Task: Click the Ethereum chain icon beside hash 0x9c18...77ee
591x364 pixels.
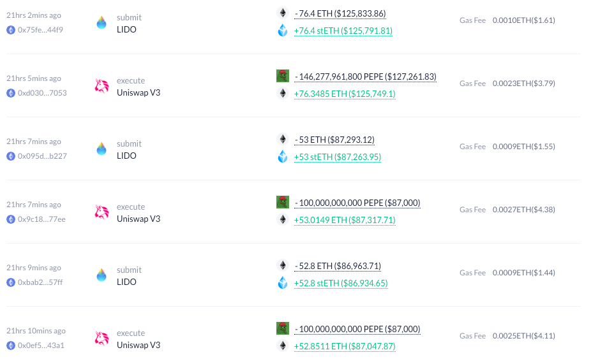Action: (x=11, y=219)
